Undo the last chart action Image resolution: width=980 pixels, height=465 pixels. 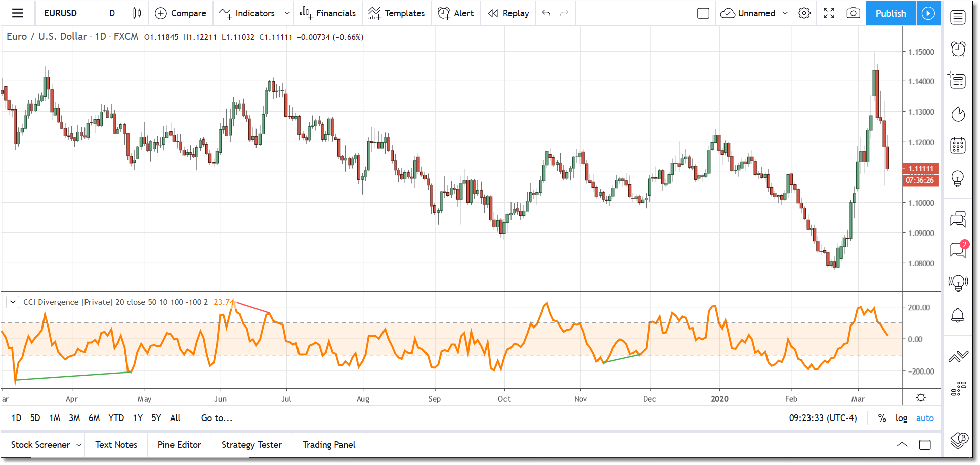click(546, 13)
